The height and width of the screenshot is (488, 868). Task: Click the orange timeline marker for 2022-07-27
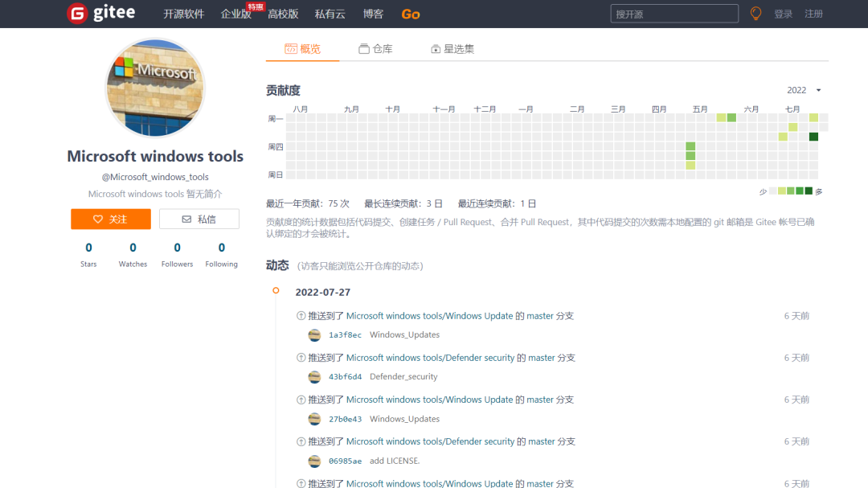click(276, 290)
